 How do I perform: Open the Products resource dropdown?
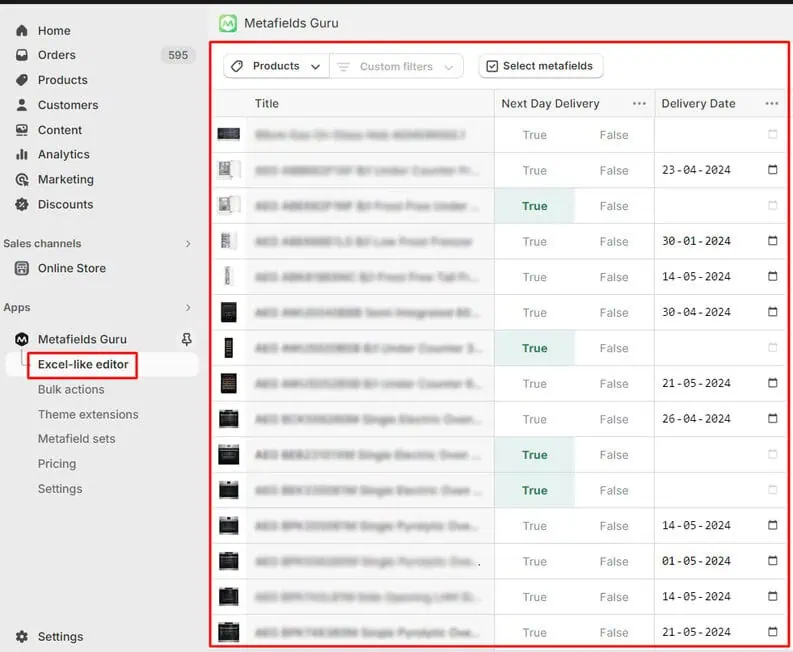[x=276, y=66]
